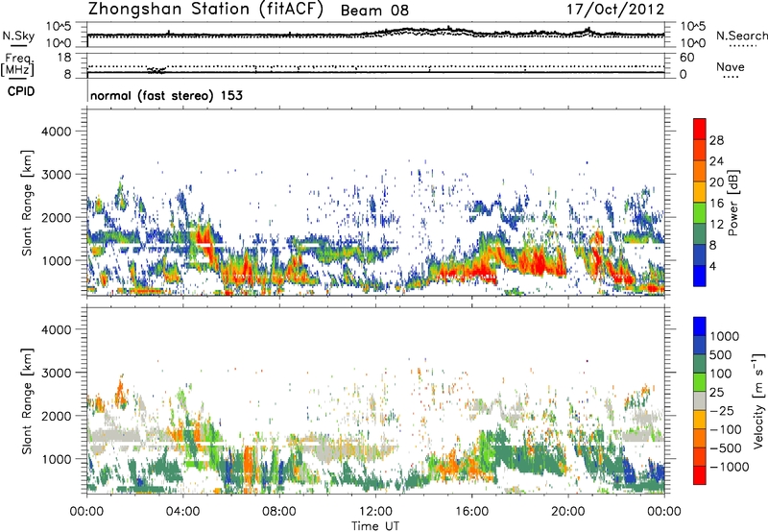Pick the top red segment of the power colorbar

click(x=700, y=130)
